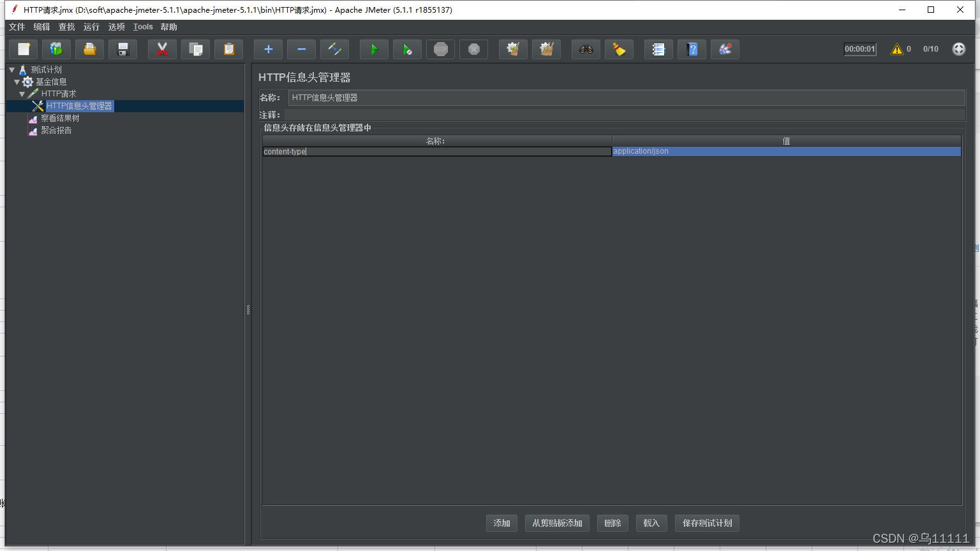The height and width of the screenshot is (551, 980).
Task: Click the 添加 button to add header
Action: click(501, 523)
